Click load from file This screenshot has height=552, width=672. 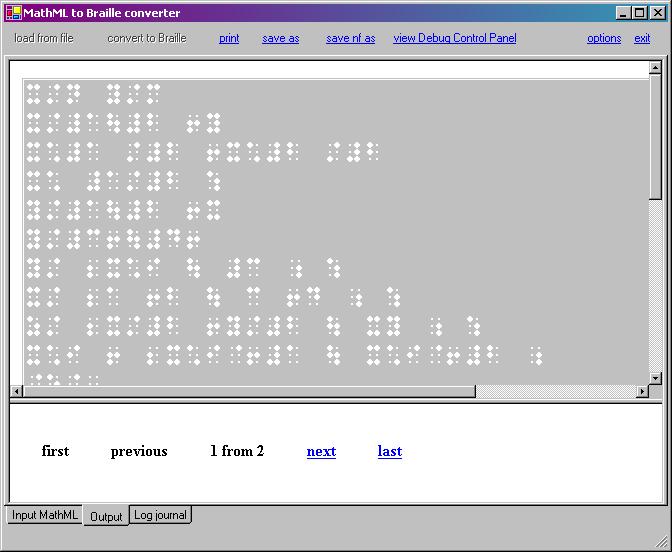[44, 38]
